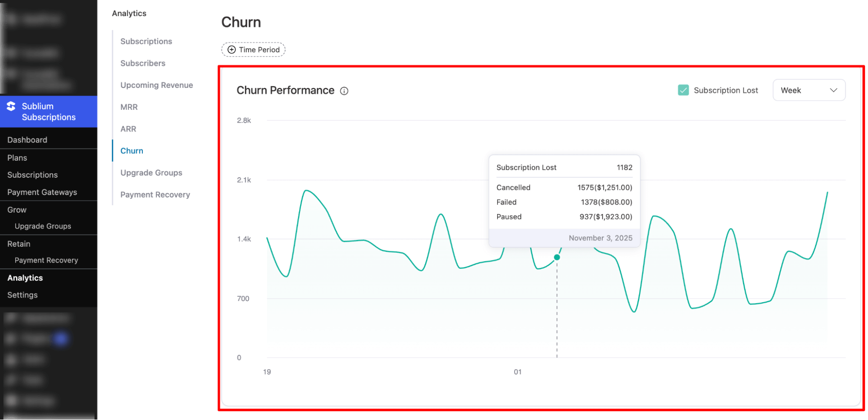Screen dimensions: 868x420
Task: Open Payment Recovery under Retain
Action: pos(46,260)
